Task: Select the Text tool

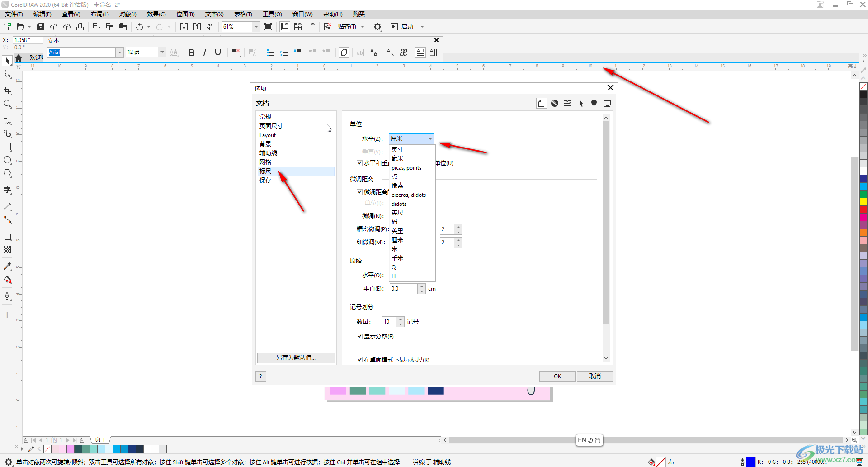Action: click(7, 190)
